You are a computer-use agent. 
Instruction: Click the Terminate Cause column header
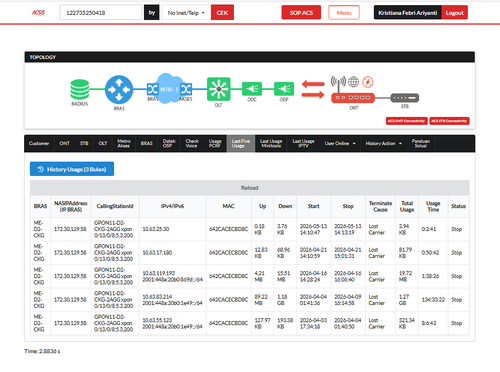(x=380, y=206)
